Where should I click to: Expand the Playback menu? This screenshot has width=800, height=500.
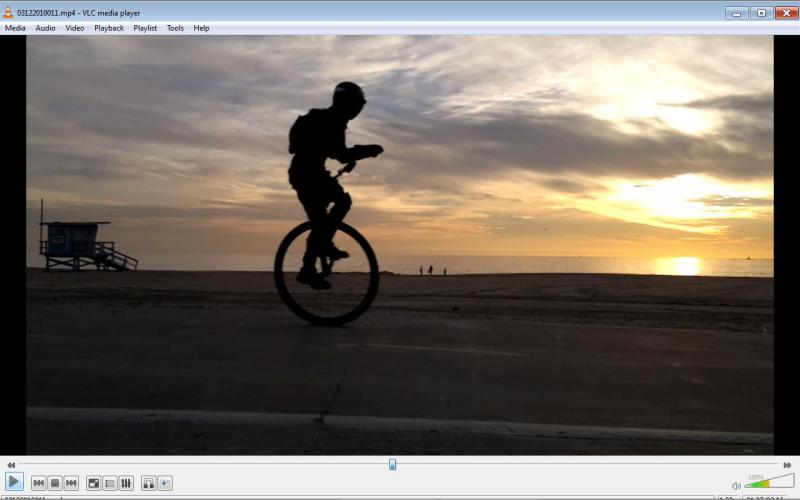pos(109,28)
